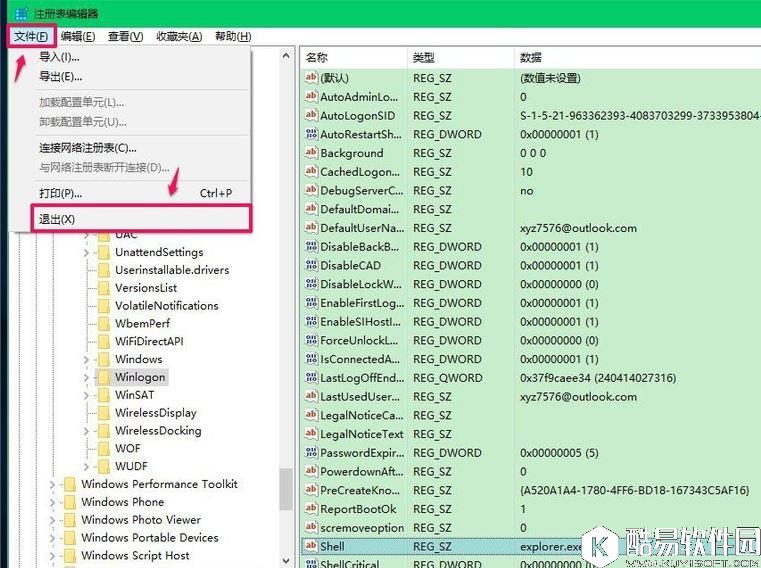761x568 pixels.
Task: Expand Windows Performance Toolkit node
Action: pos(52,484)
